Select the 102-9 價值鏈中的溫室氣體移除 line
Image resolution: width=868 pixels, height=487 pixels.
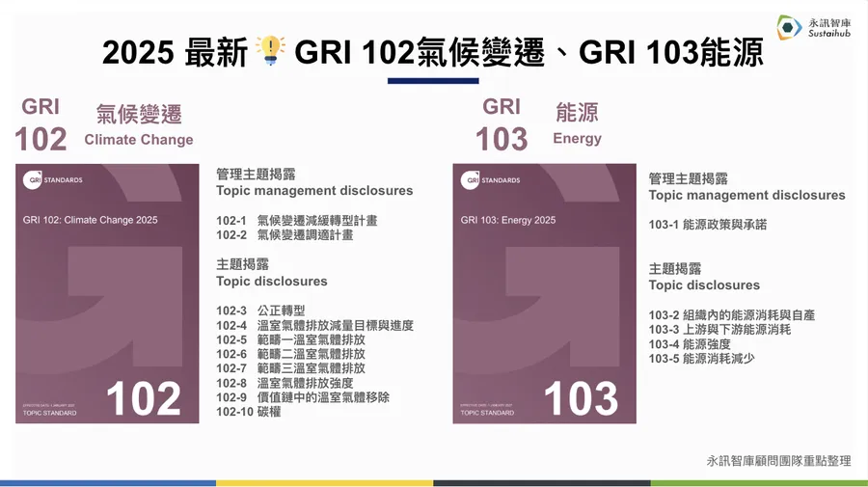click(x=303, y=397)
